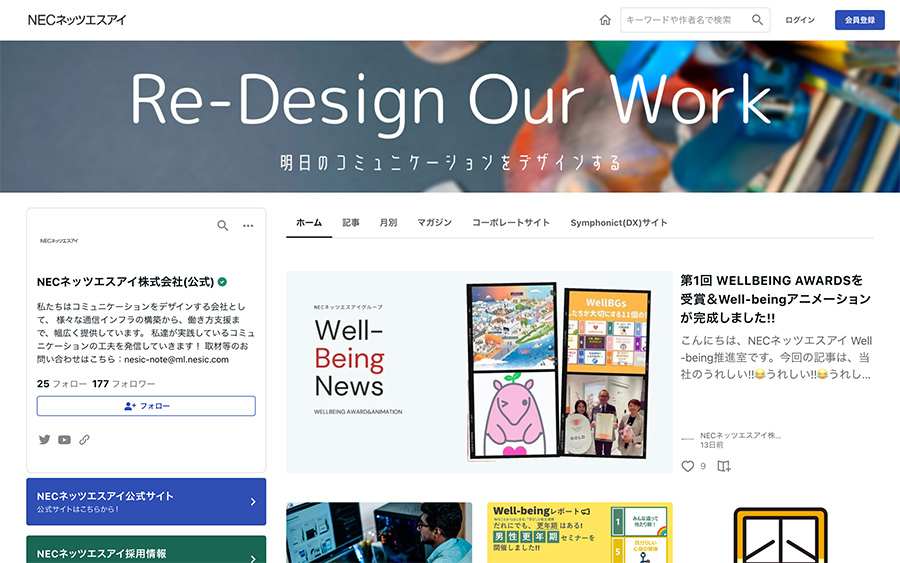Screen dimensions: 900x563
Task: Open 177 フォロワー followers count
Action: 123,383
